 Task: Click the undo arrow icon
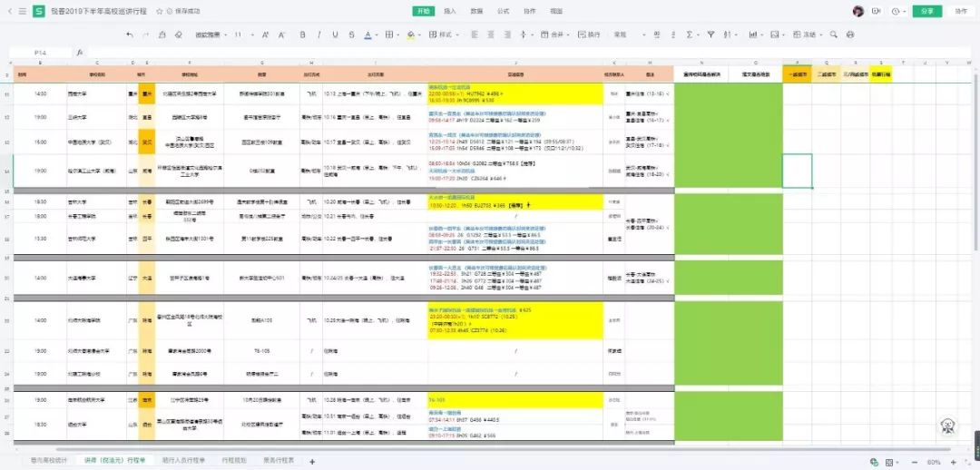point(130,35)
